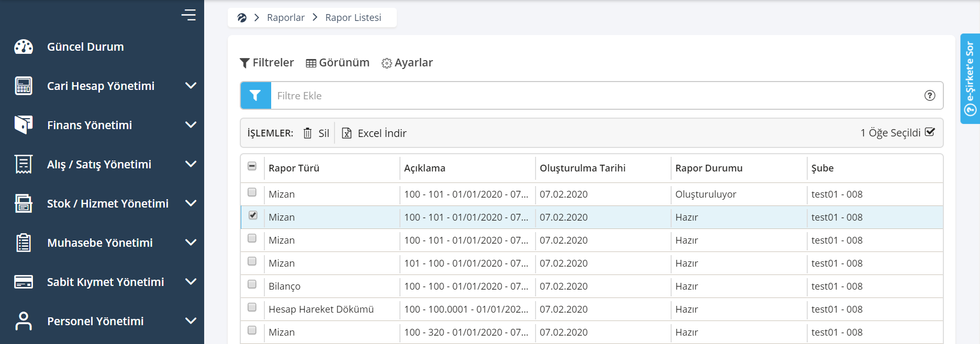Click the selected items checkmark icon
980x344 pixels.
pos(930,132)
